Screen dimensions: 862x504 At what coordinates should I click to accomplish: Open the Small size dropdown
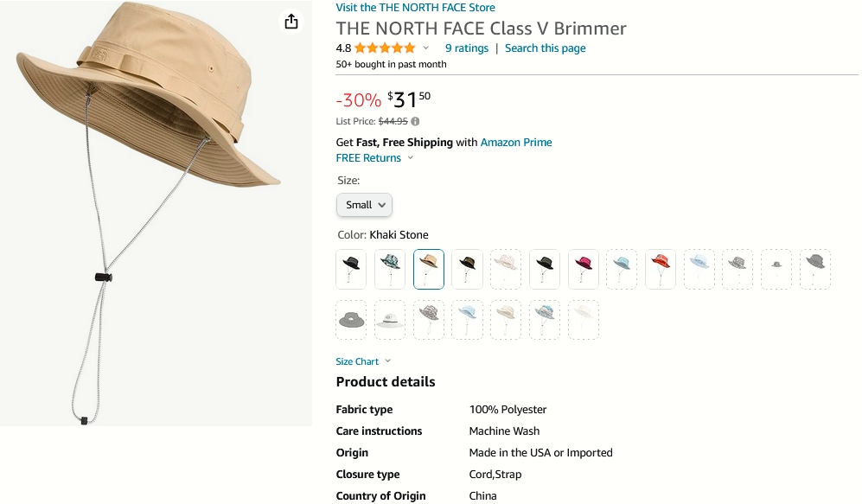[x=364, y=205]
